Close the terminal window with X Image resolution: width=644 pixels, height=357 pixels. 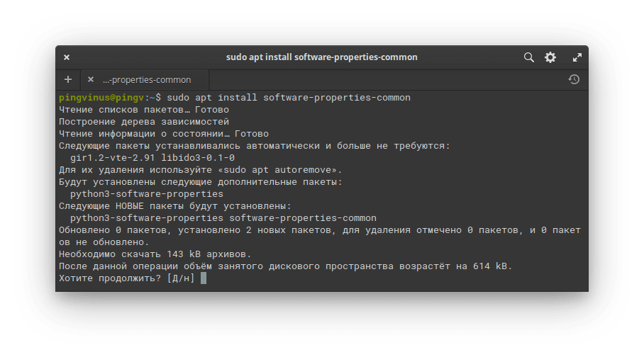(x=67, y=57)
